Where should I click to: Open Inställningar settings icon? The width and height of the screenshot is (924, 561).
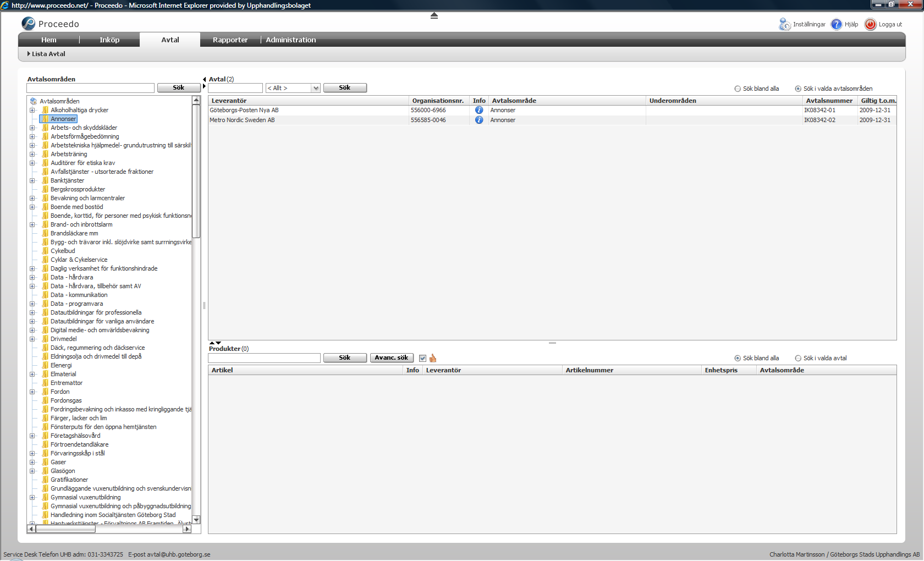[x=784, y=24]
